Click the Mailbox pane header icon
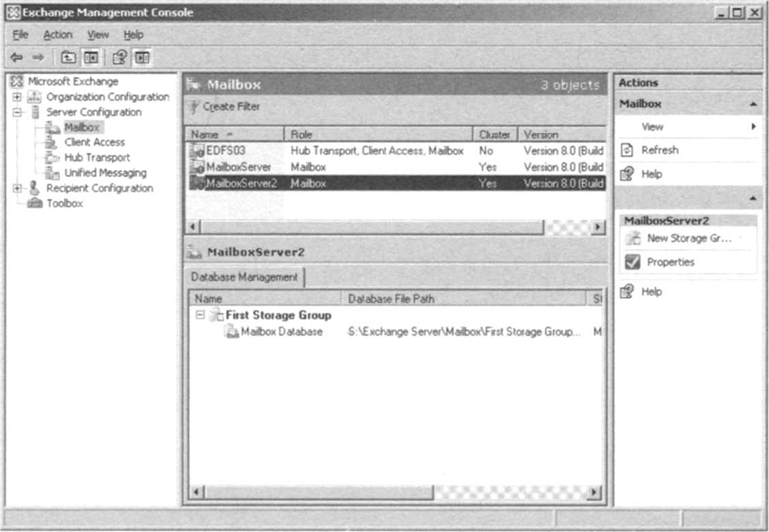769x532 pixels. click(x=194, y=85)
